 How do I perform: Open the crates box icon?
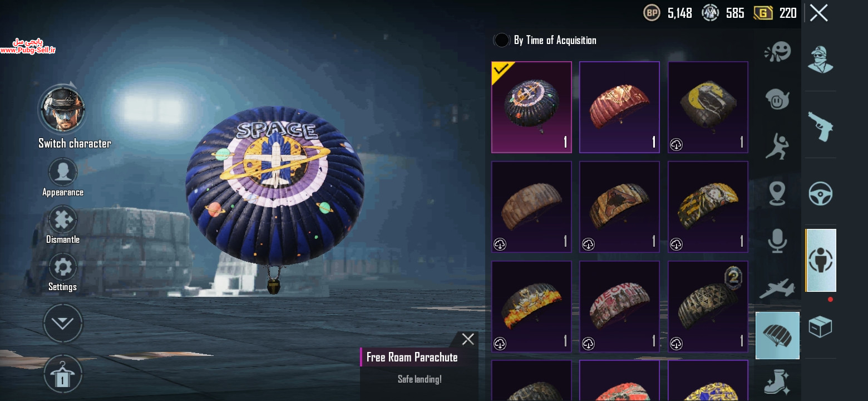pos(820,327)
